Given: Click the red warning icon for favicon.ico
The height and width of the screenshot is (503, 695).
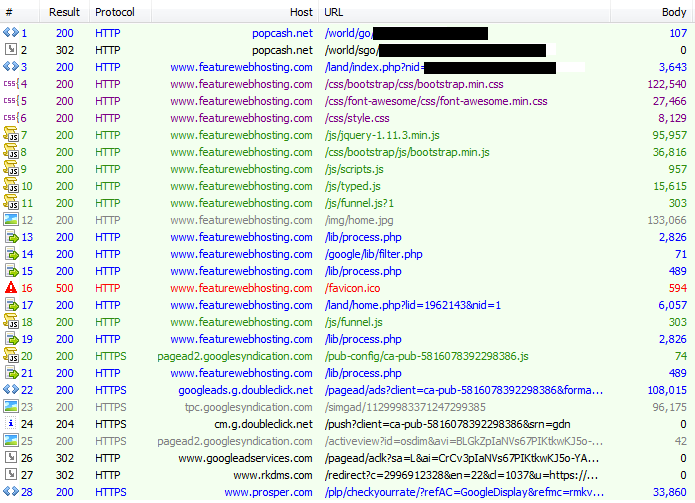Looking at the screenshot, I should pyautogui.click(x=11, y=288).
